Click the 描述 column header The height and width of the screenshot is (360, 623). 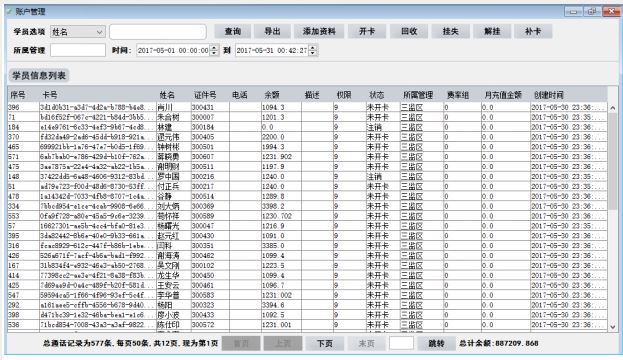click(x=312, y=95)
